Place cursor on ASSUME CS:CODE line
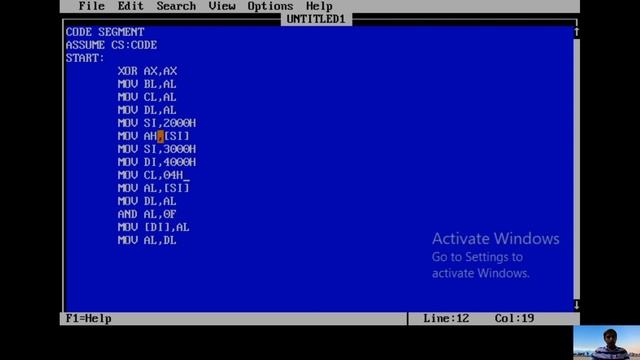This screenshot has height=360, width=640. click(x=111, y=45)
